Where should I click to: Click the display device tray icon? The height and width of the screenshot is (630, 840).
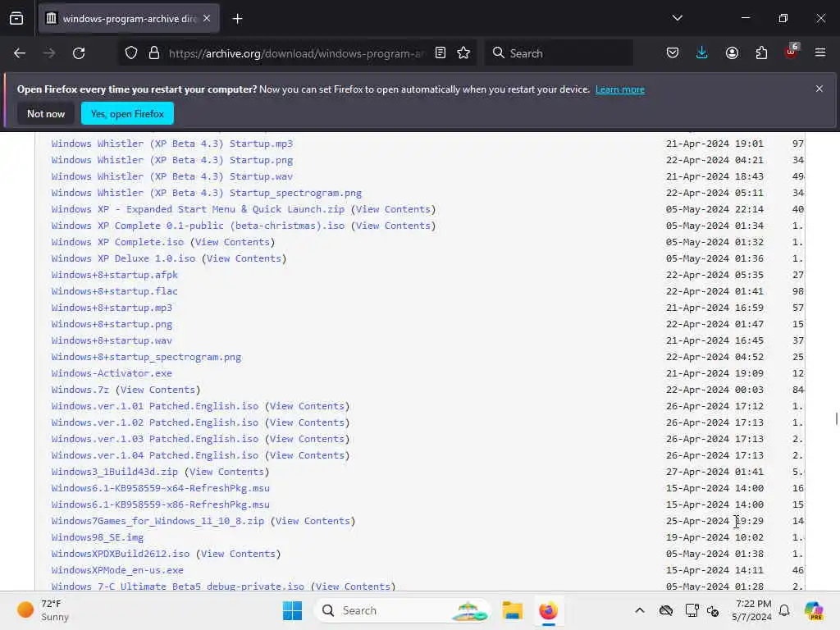tap(692, 610)
